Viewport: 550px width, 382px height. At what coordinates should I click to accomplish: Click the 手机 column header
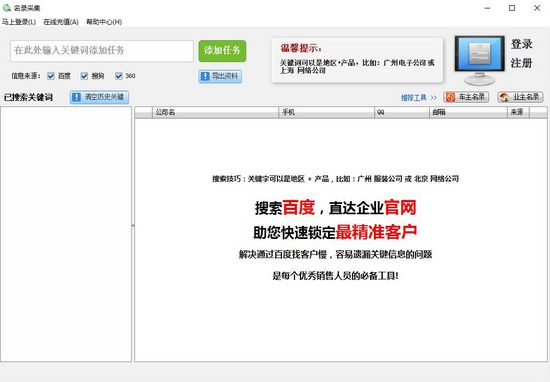click(x=327, y=112)
